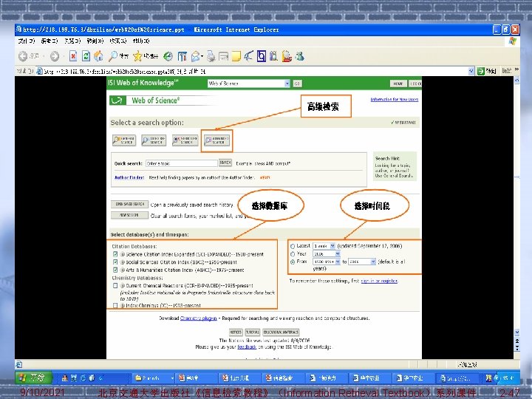Open the Year selection dropdown

pos(327,253)
